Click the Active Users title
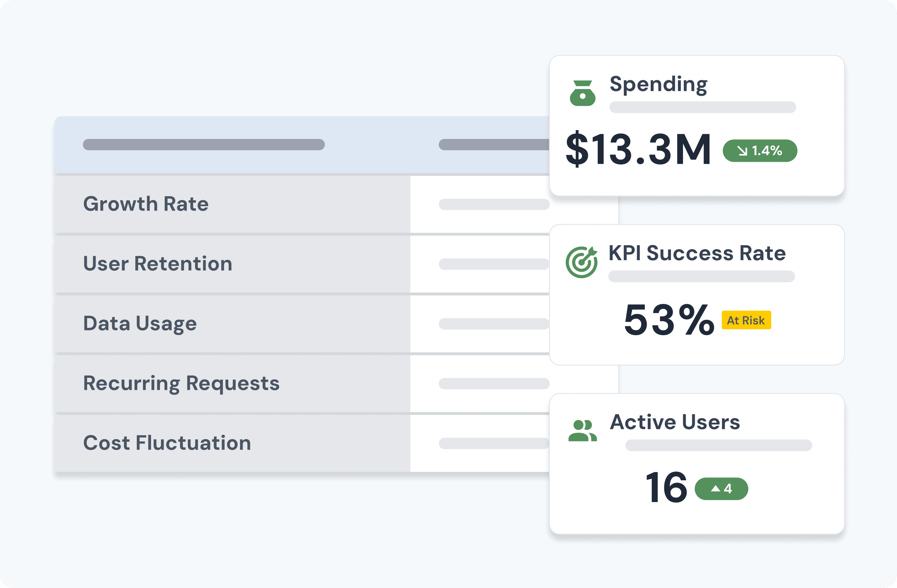The image size is (897, 588). pyautogui.click(x=675, y=422)
